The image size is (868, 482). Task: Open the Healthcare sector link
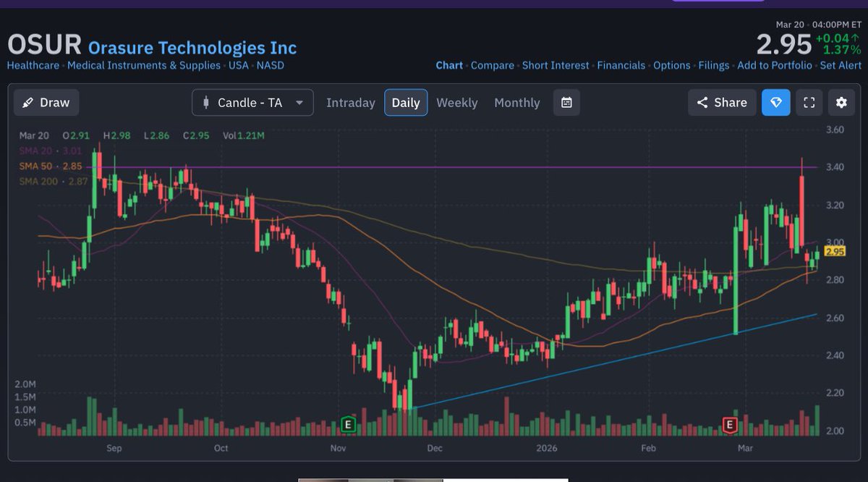[34, 65]
